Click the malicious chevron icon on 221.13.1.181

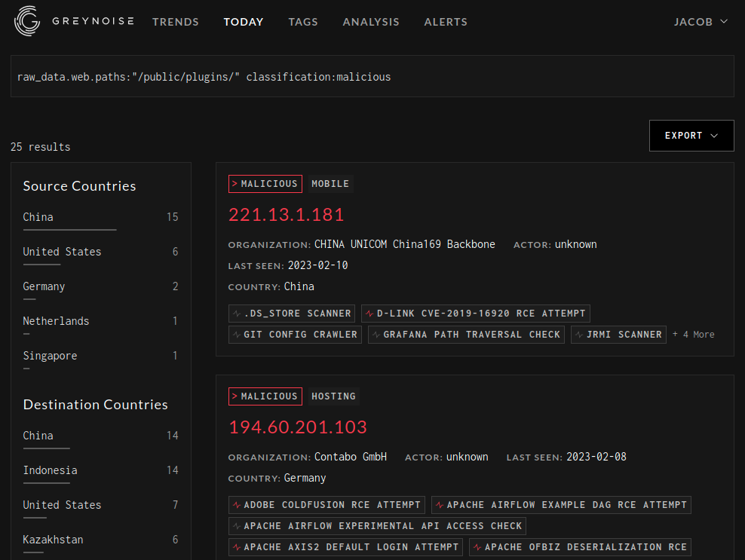click(x=236, y=183)
